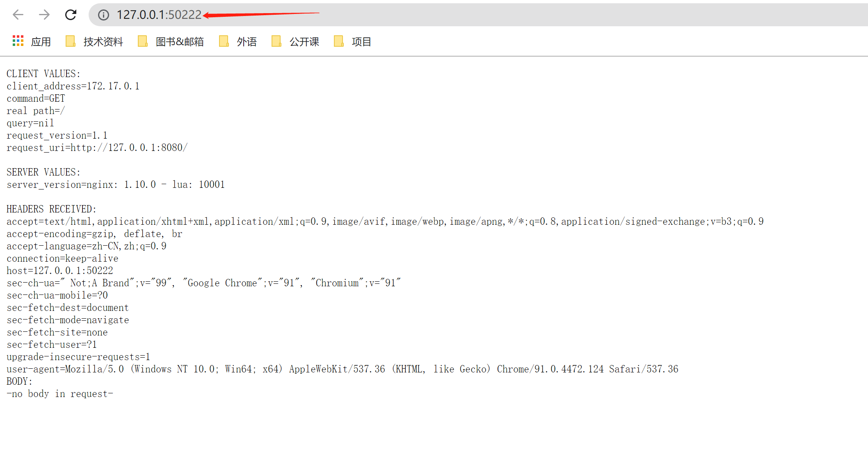Open the 应用 apps grid shortcut
868x461 pixels.
(18, 41)
